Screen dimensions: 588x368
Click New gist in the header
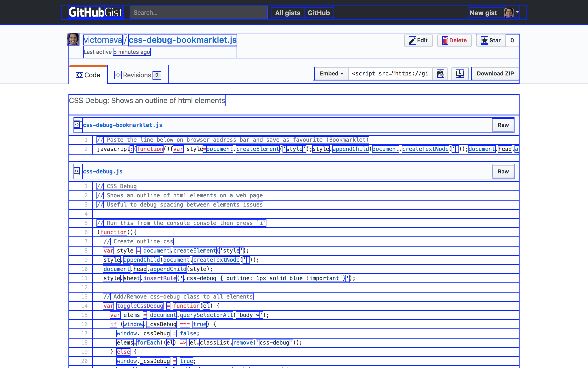(483, 13)
